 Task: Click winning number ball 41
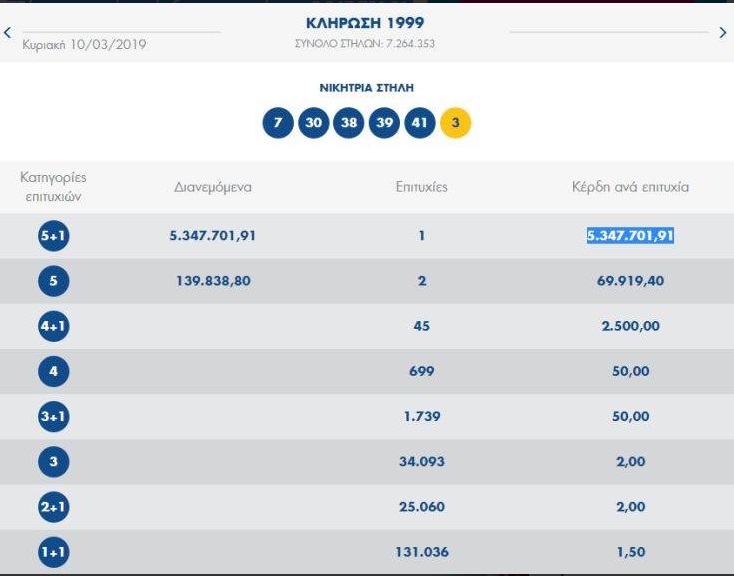click(x=420, y=123)
